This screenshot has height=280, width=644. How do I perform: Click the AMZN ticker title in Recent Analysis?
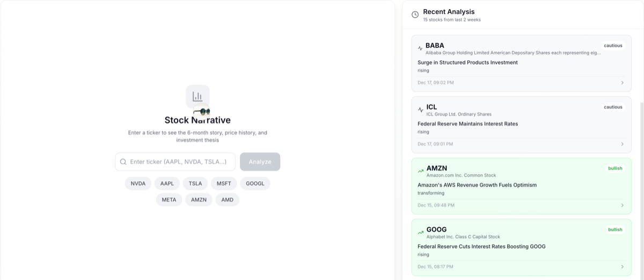pos(437,168)
